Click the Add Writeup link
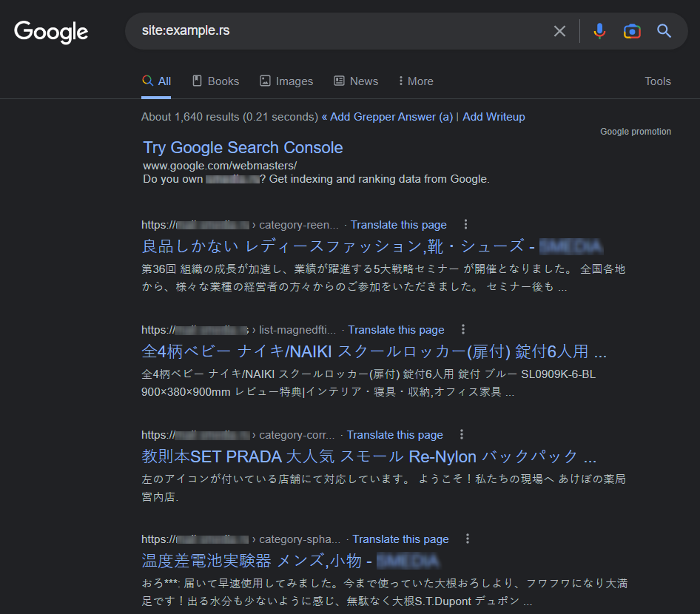Screen dimensions: 700x614 pyautogui.click(x=494, y=117)
